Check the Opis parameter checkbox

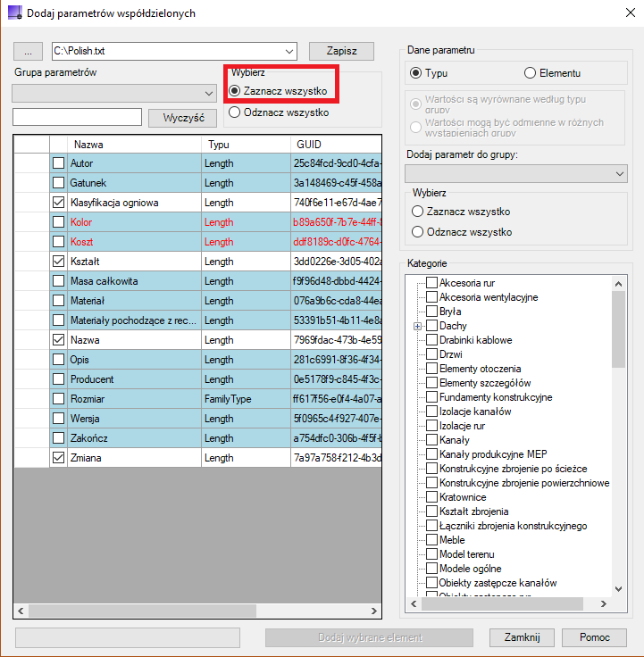click(x=58, y=360)
